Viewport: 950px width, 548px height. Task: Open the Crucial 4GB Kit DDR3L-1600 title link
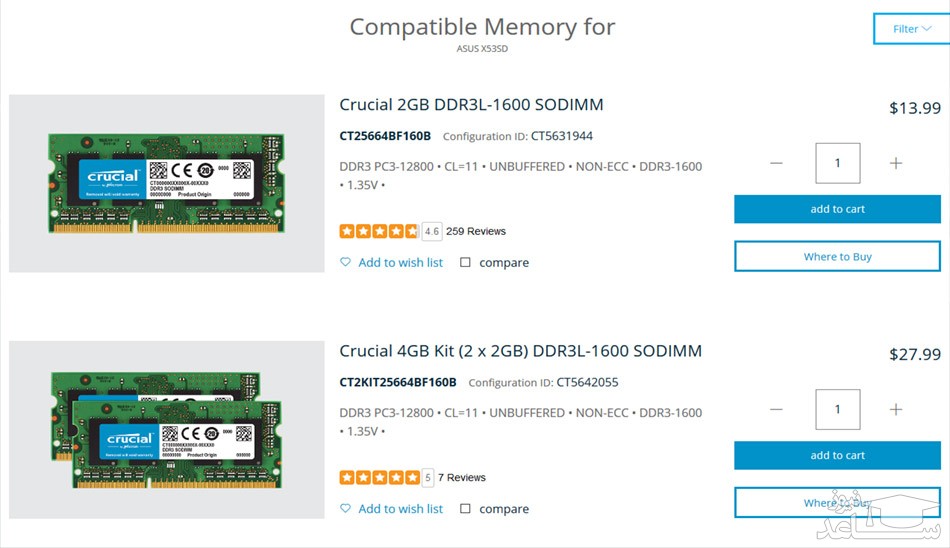[520, 351]
